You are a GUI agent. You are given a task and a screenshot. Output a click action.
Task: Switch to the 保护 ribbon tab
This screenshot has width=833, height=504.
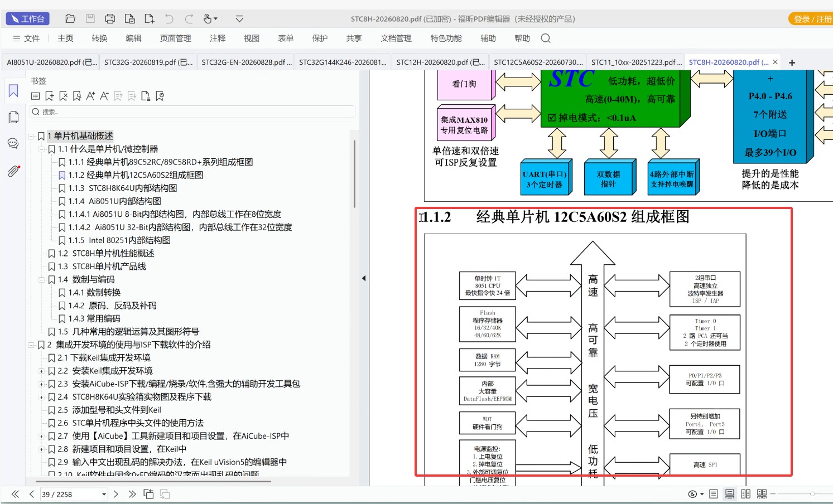(x=320, y=38)
